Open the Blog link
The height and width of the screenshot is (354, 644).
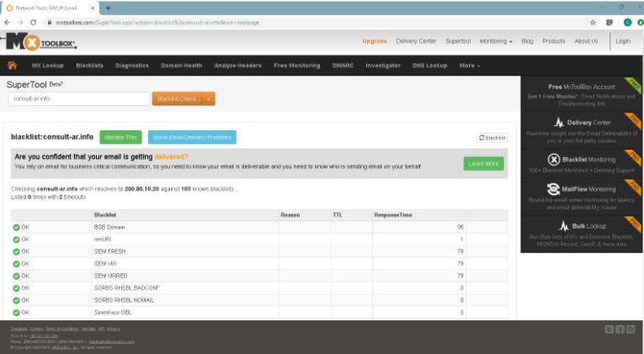tap(527, 41)
